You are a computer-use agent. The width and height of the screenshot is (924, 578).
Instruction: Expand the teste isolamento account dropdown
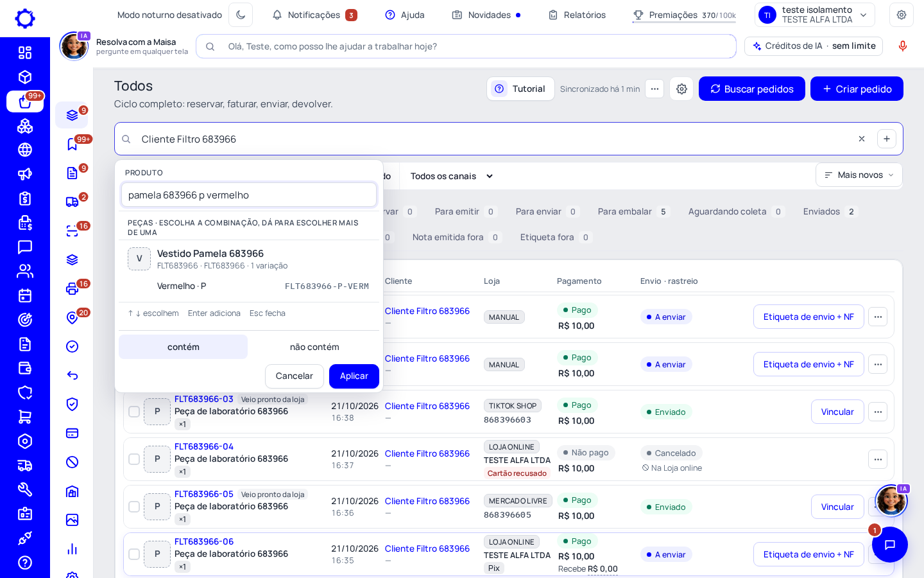815,15
